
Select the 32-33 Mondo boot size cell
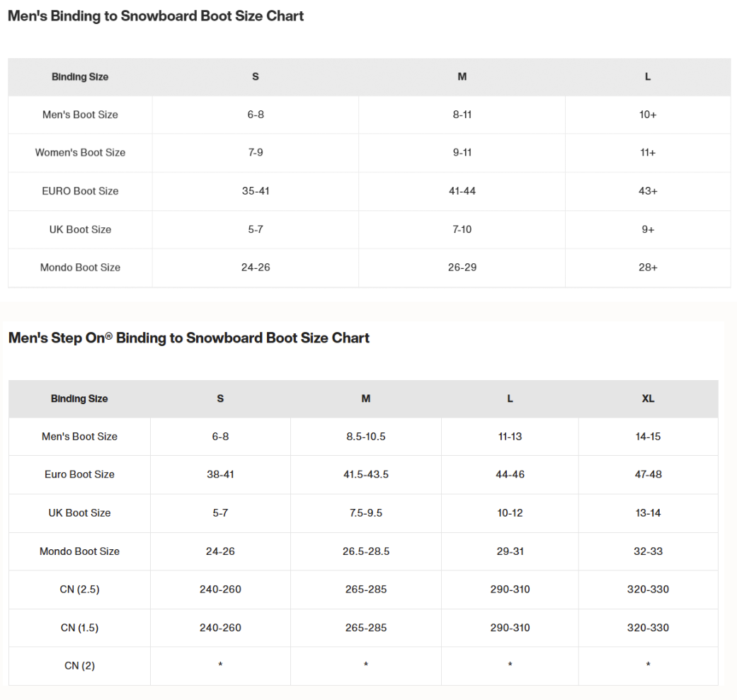[x=649, y=551]
